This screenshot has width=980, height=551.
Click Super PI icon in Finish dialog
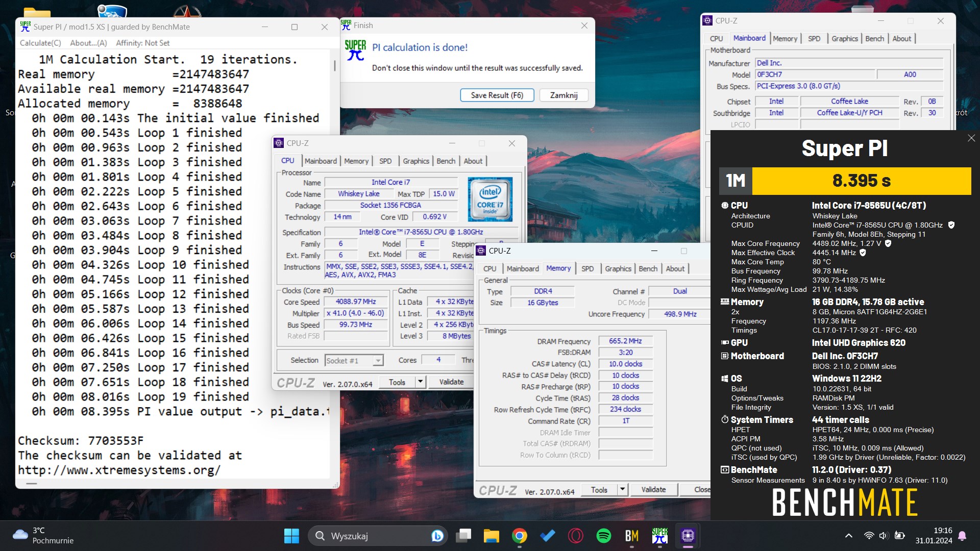[355, 50]
